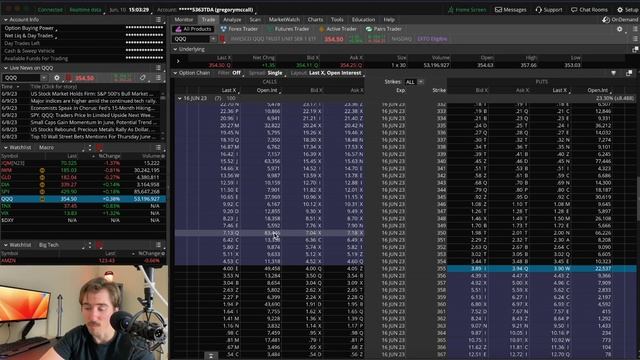Viewport: 640px width, 360px height.
Task: Collapse the 16 JUN 23 expiration row
Action: (x=180, y=98)
